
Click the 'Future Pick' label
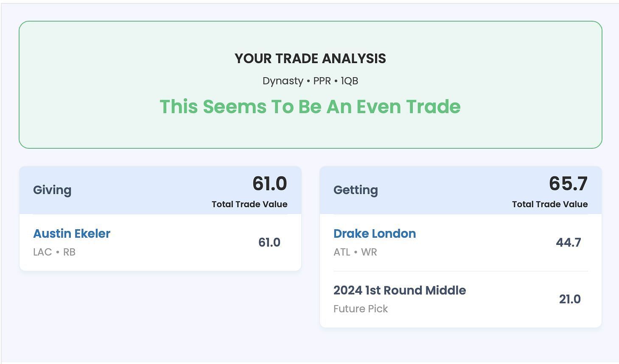pos(361,309)
